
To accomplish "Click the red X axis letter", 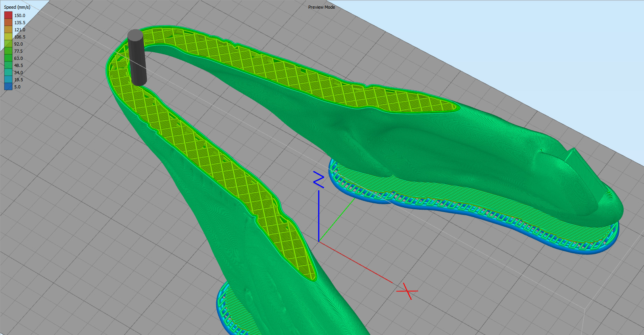I will (407, 291).
